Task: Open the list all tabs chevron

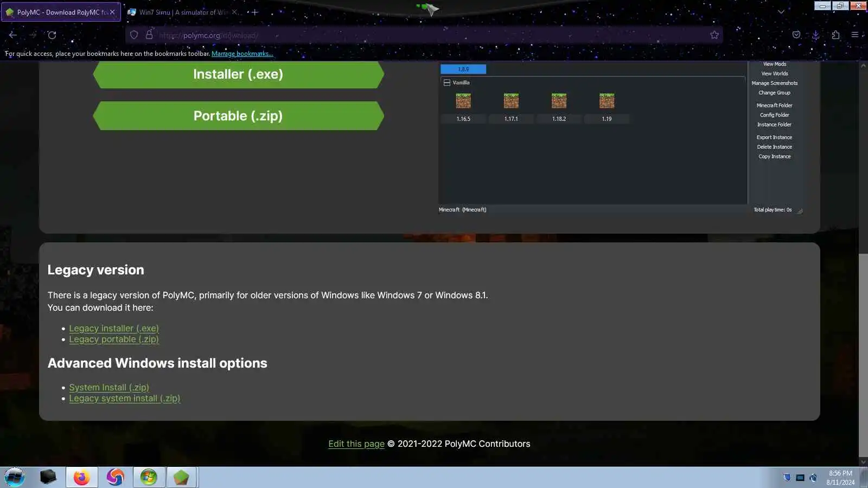Action: 781,12
